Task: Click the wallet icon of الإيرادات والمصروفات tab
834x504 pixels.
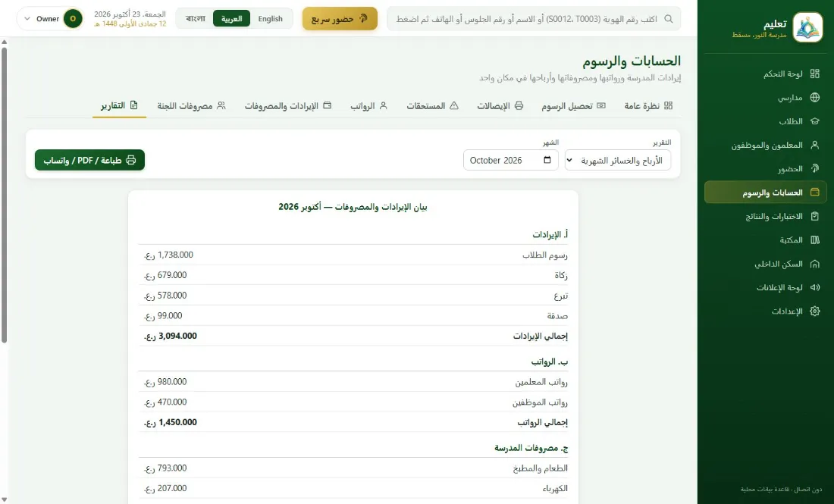Action: (327, 106)
